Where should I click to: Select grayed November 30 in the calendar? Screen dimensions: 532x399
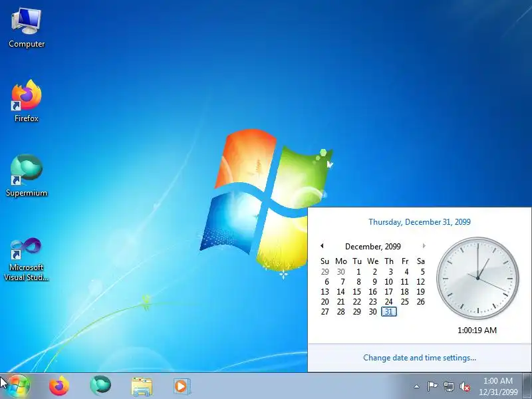click(x=340, y=272)
